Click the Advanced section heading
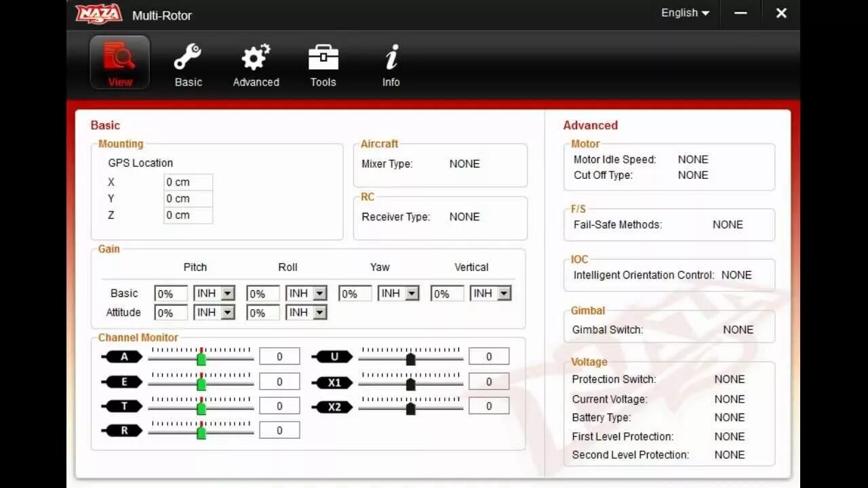Image resolution: width=868 pixels, height=488 pixels. coord(591,125)
